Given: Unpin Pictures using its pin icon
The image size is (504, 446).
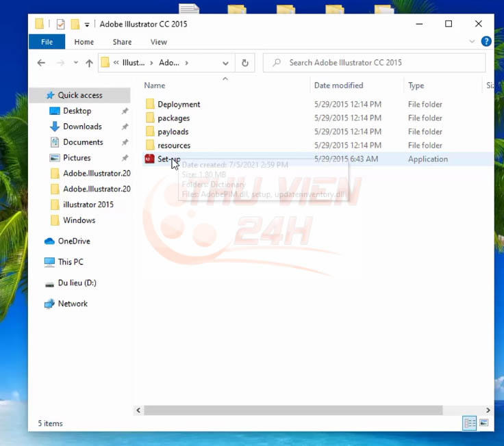Looking at the screenshot, I should [125, 157].
